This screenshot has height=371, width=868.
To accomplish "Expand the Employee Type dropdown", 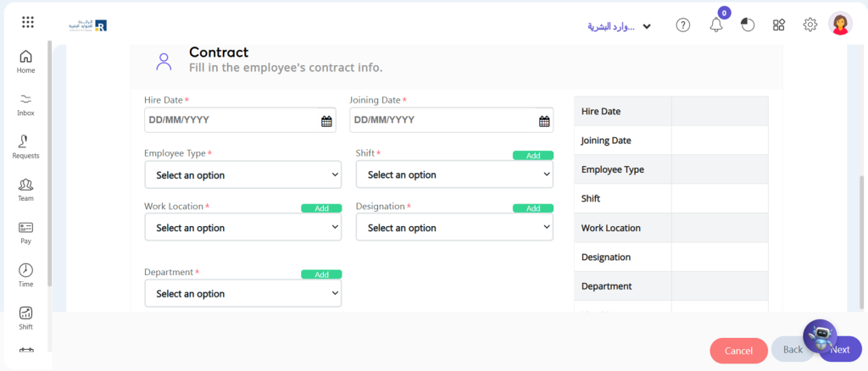I will 243,174.
